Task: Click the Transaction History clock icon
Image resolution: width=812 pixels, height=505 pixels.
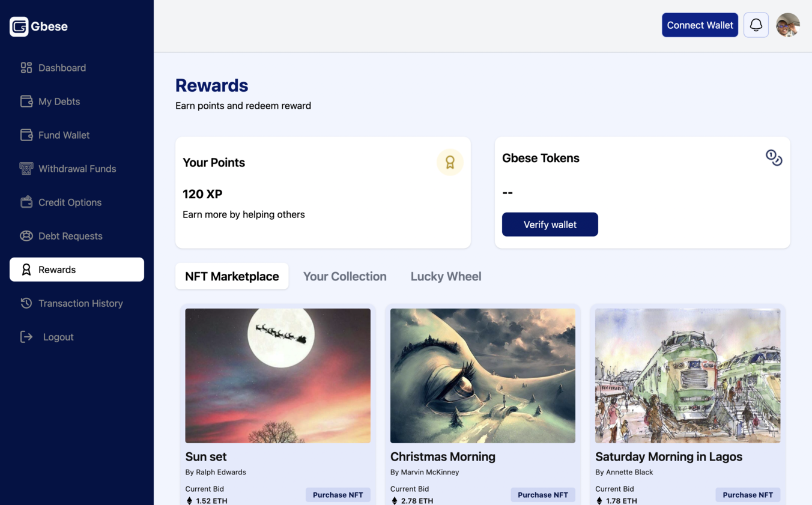Action: [26, 303]
